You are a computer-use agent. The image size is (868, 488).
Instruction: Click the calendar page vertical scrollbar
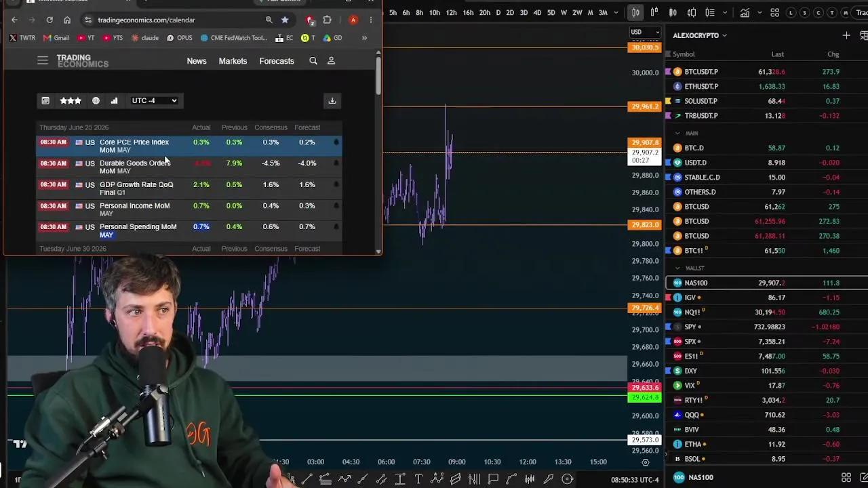(x=378, y=77)
